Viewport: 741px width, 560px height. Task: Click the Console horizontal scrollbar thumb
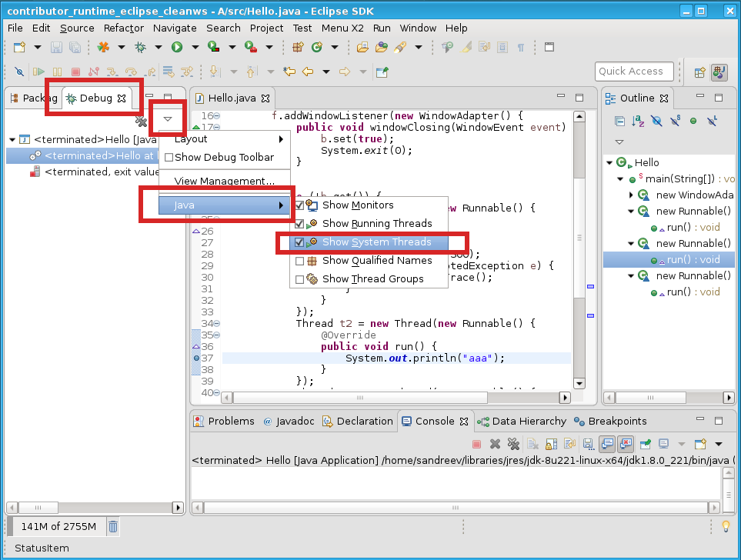coord(456,508)
